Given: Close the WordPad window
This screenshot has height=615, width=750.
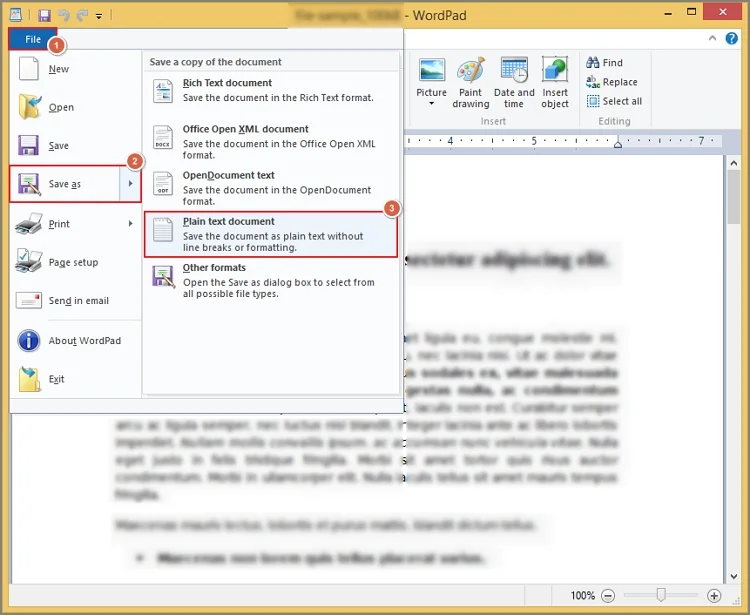Looking at the screenshot, I should click(723, 12).
